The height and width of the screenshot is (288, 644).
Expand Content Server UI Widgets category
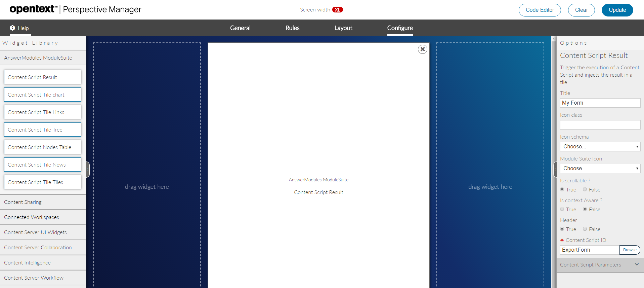point(35,232)
